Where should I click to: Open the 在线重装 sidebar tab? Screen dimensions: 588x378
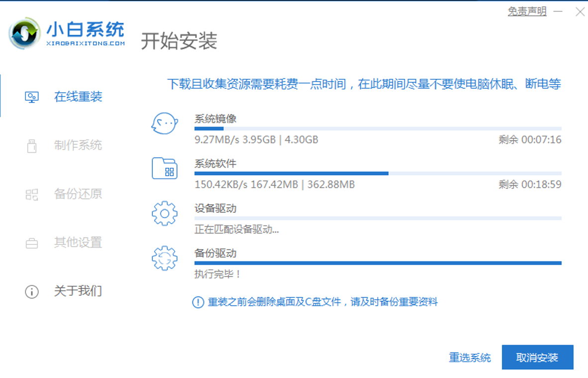pos(78,97)
